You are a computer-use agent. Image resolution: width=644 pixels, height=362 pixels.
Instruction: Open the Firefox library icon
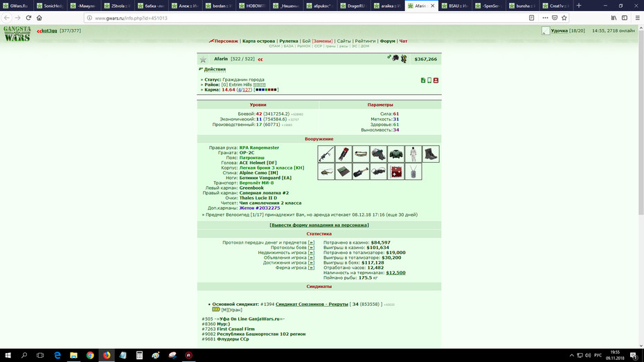(614, 17)
